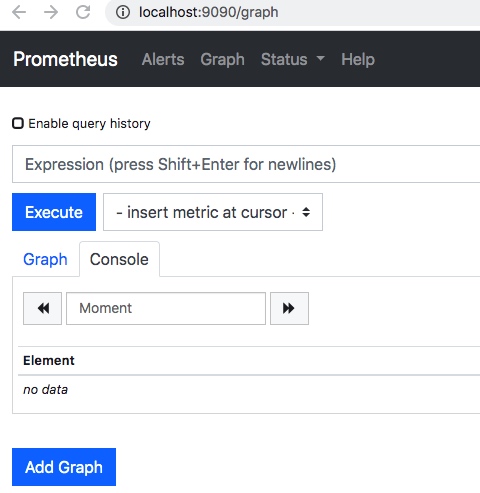Click the site info icon in address bar
The width and height of the screenshot is (480, 493).
(x=123, y=13)
